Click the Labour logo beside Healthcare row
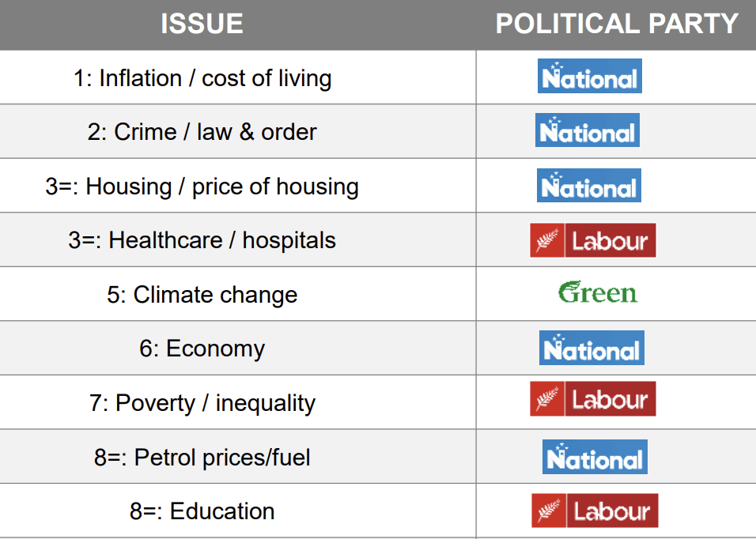This screenshot has height=539, width=756. pos(592,240)
